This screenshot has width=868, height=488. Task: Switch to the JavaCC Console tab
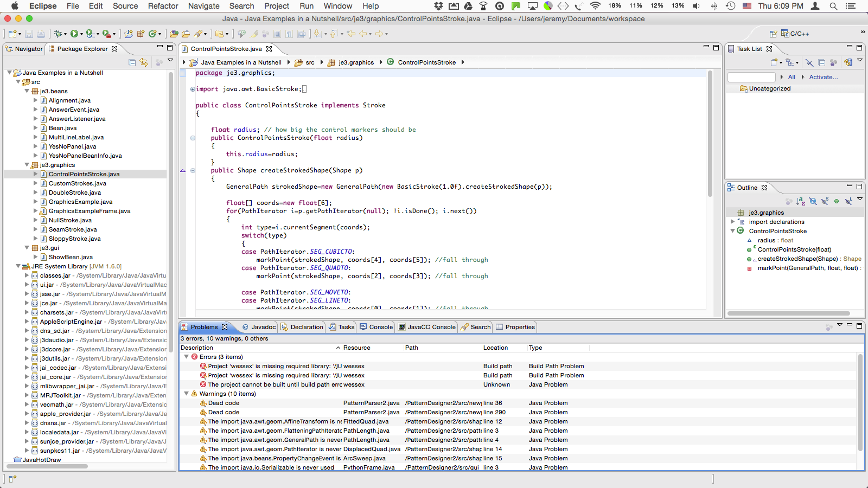pyautogui.click(x=427, y=327)
